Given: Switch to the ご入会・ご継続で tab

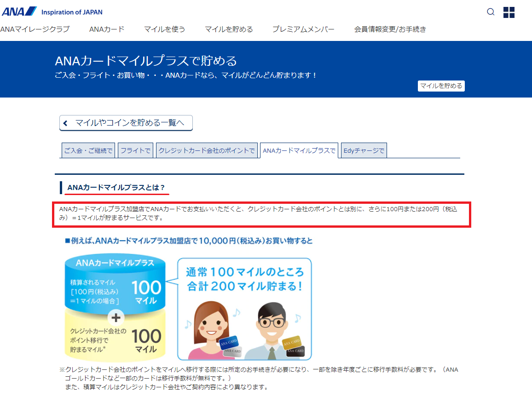Looking at the screenshot, I should click(x=88, y=150).
